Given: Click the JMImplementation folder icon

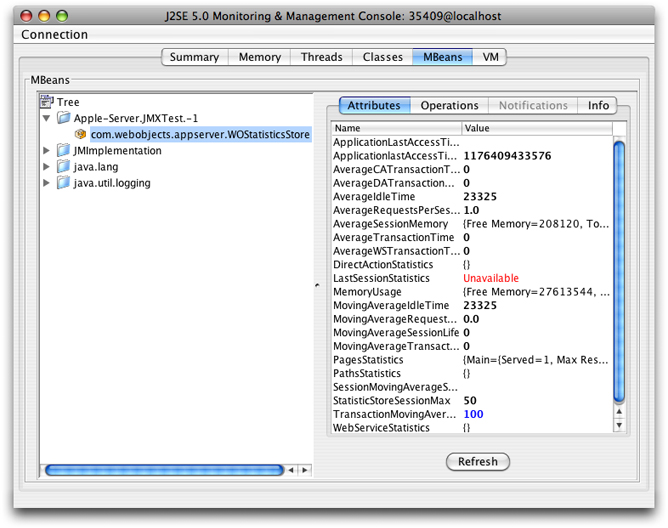Looking at the screenshot, I should [64, 150].
